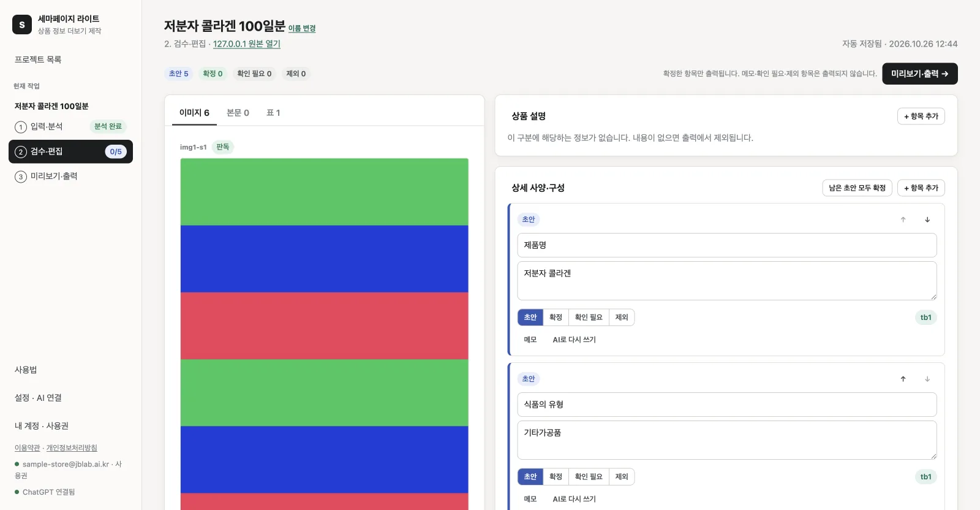Open the 127.0.0.1 원본 열기 link
The image size is (980, 510).
[x=247, y=44]
